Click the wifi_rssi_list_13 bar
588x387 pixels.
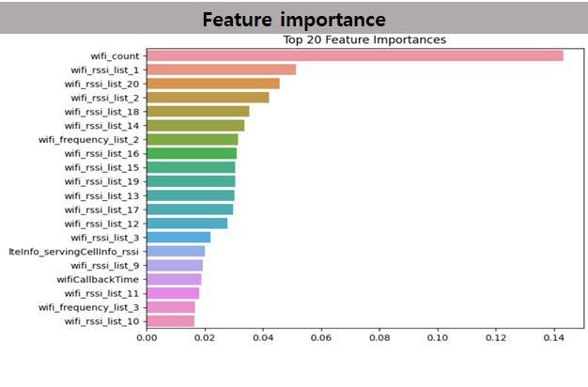[191, 195]
